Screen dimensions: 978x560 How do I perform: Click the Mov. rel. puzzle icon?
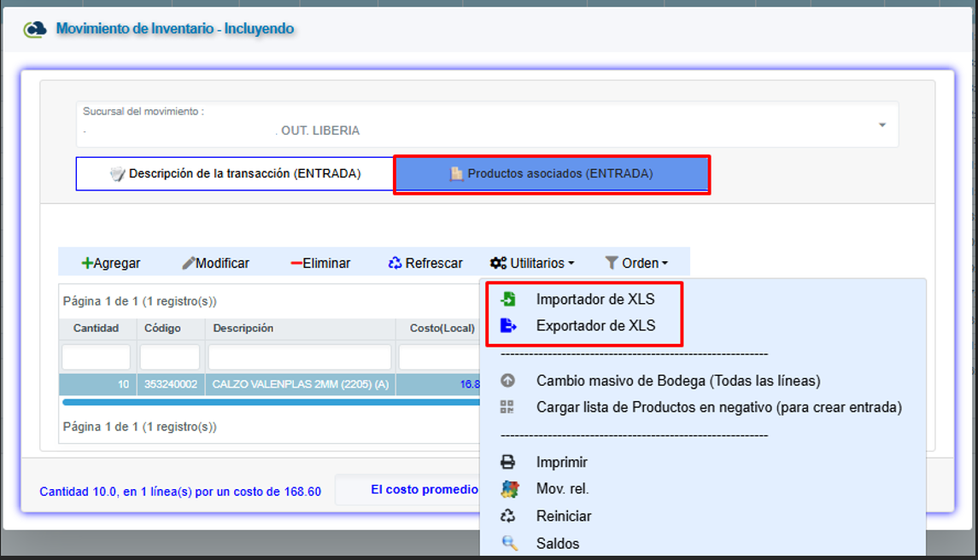pos(508,489)
